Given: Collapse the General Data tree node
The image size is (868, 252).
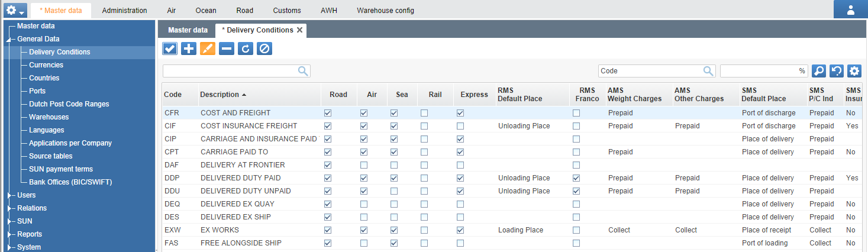Looking at the screenshot, I should (x=9, y=39).
